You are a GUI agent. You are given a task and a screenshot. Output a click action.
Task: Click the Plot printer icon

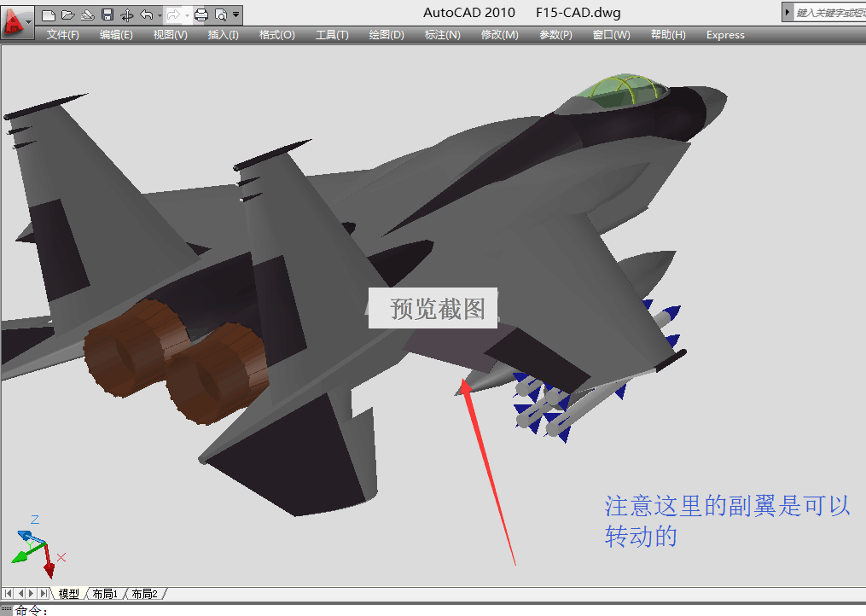tap(201, 15)
